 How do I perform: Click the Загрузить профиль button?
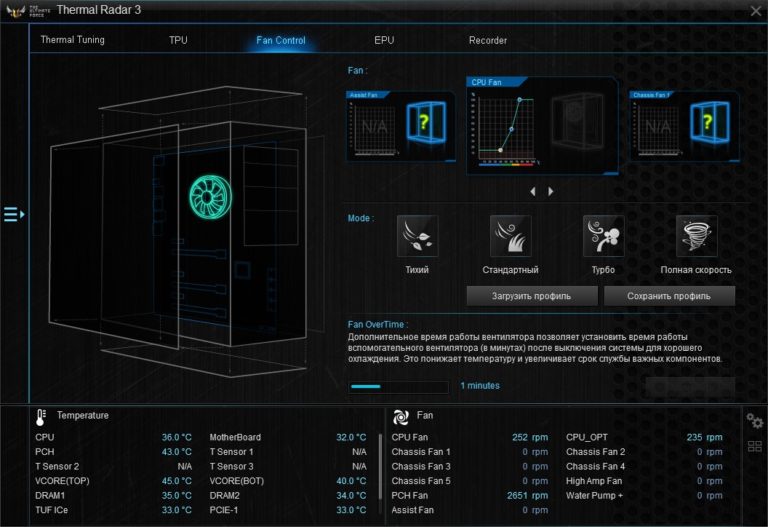tap(532, 296)
